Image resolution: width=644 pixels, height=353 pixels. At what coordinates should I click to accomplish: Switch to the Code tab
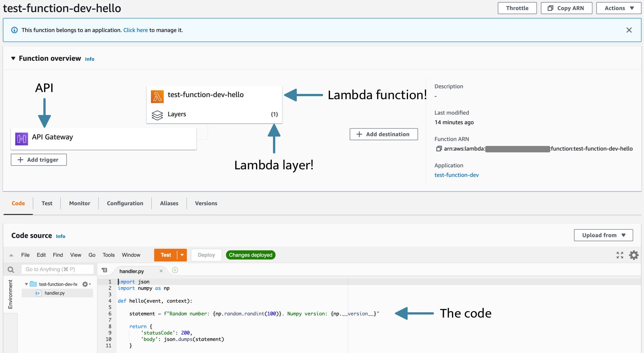[18, 203]
